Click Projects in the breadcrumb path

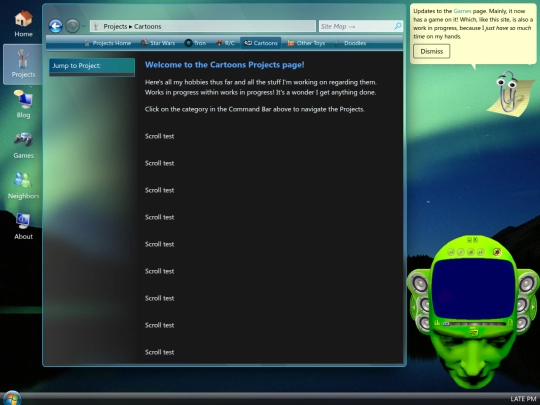115,27
